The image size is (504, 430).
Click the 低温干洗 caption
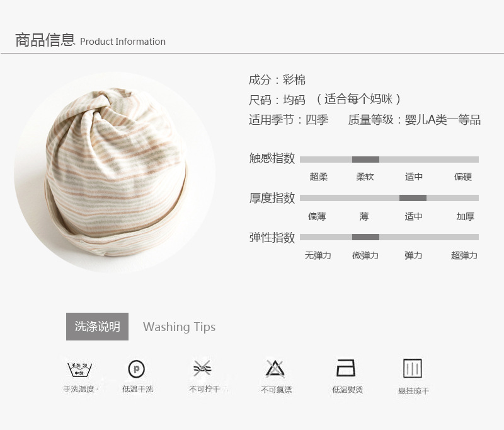pyautogui.click(x=138, y=389)
